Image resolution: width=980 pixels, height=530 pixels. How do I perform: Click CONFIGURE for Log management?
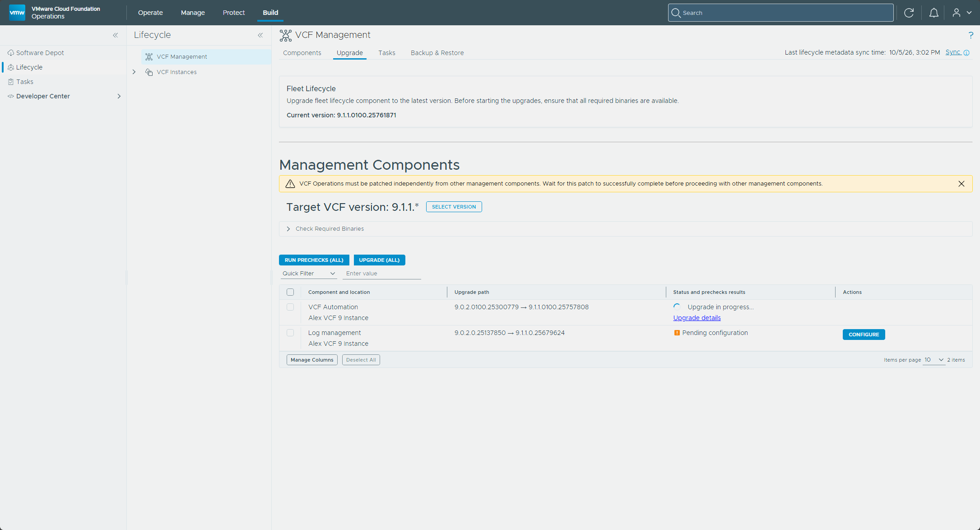pyautogui.click(x=864, y=335)
